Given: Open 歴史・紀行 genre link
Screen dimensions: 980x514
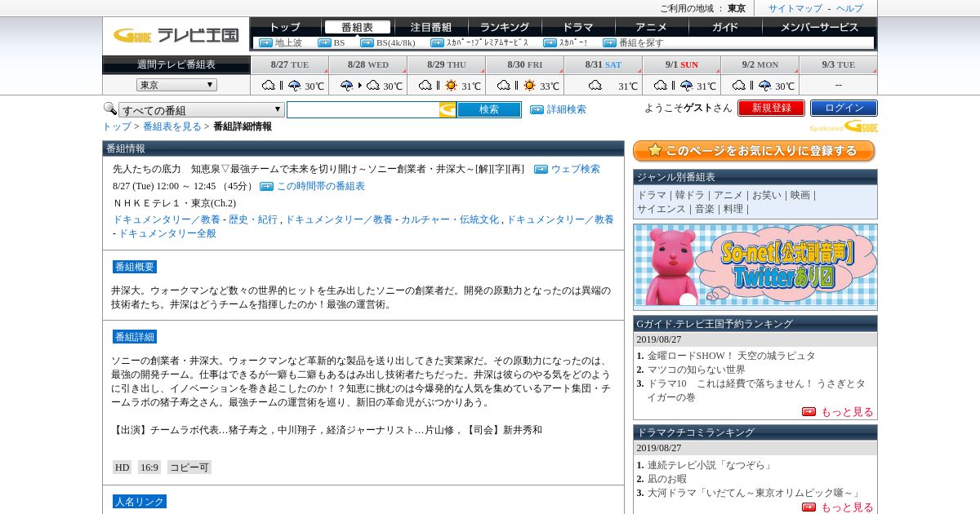Looking at the screenshot, I should point(253,219).
